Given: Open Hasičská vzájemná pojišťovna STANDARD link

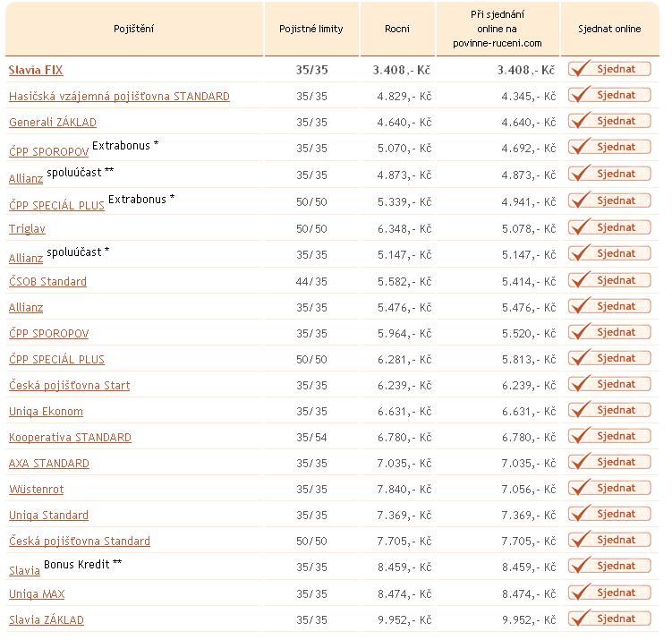Looking at the screenshot, I should tap(119, 97).
